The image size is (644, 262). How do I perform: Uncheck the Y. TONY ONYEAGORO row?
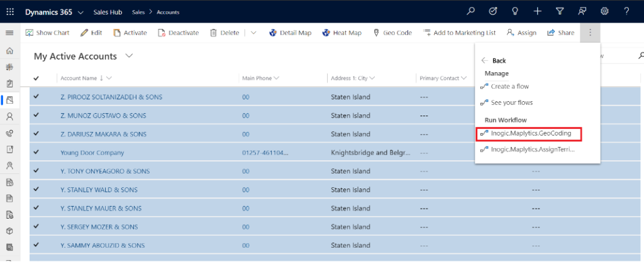pos(36,170)
